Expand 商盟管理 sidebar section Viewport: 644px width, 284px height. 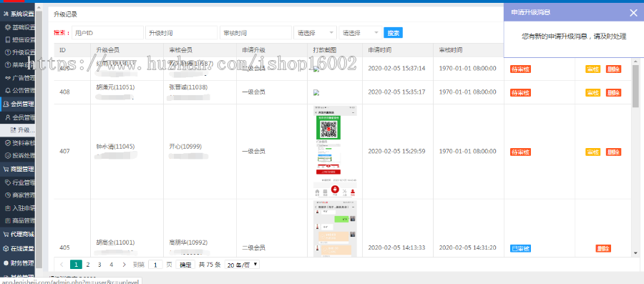click(18, 169)
